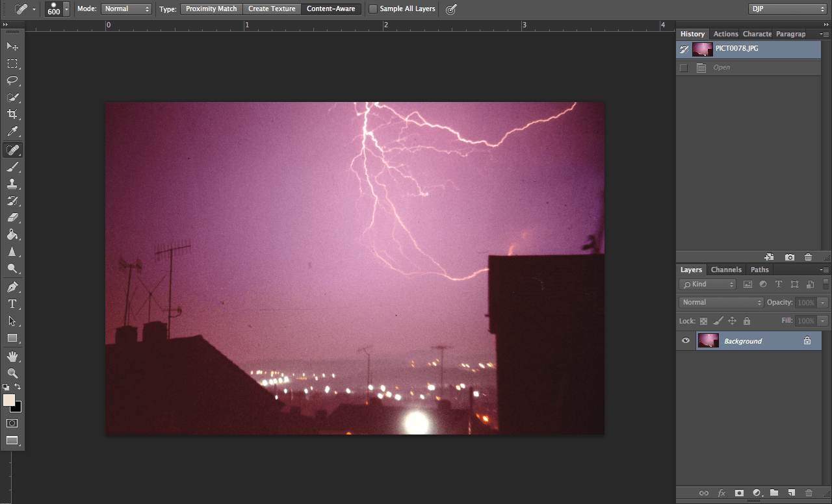Click the Create Texture button
This screenshot has width=832, height=504.
pyautogui.click(x=272, y=8)
